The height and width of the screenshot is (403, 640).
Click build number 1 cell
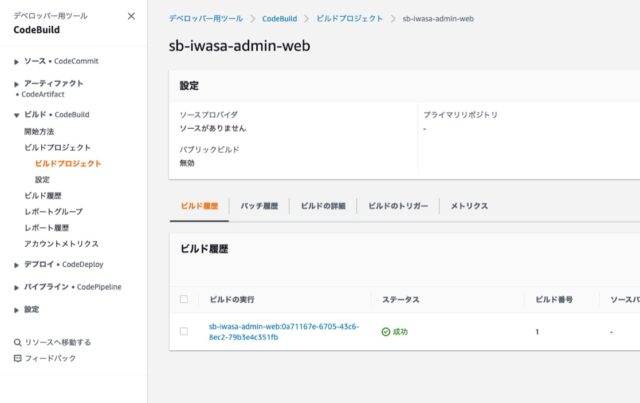[x=537, y=332]
